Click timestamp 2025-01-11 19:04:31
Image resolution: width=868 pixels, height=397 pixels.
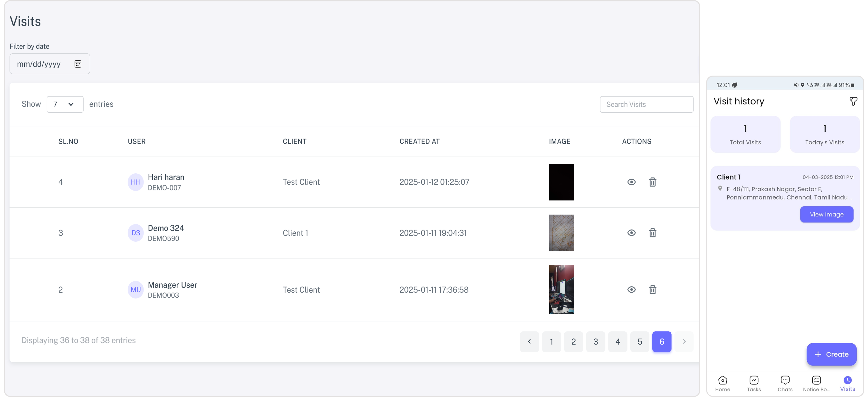coord(433,233)
